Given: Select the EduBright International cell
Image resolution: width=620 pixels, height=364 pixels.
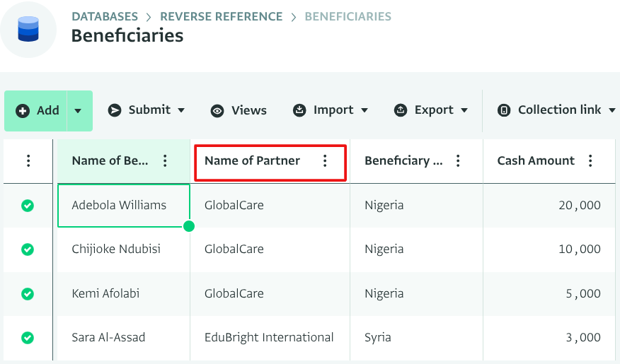Looking at the screenshot, I should click(269, 338).
